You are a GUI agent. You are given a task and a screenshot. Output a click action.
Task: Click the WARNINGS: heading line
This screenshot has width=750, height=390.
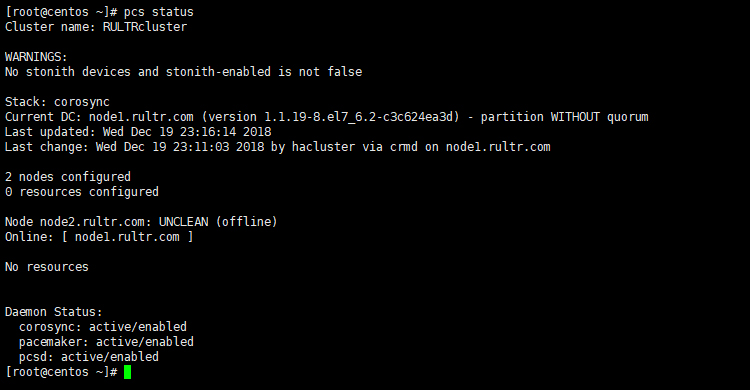pos(36,57)
